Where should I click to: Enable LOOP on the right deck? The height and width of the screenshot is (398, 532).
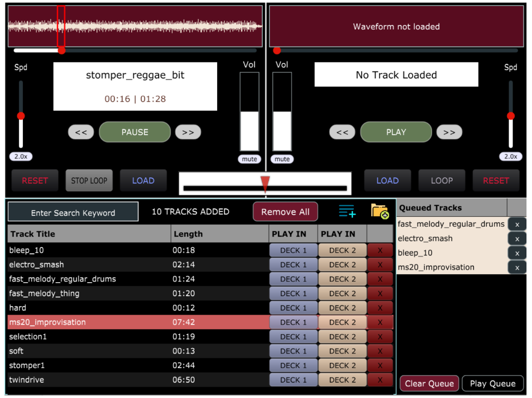[x=442, y=181]
